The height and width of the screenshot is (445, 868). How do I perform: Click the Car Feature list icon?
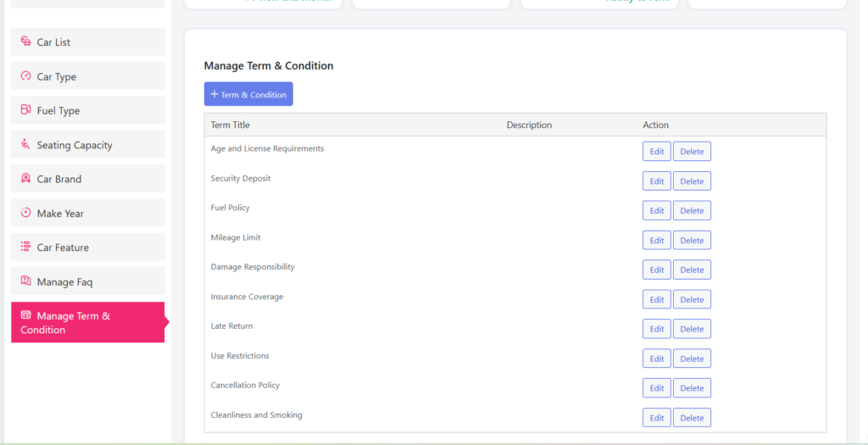(x=25, y=247)
